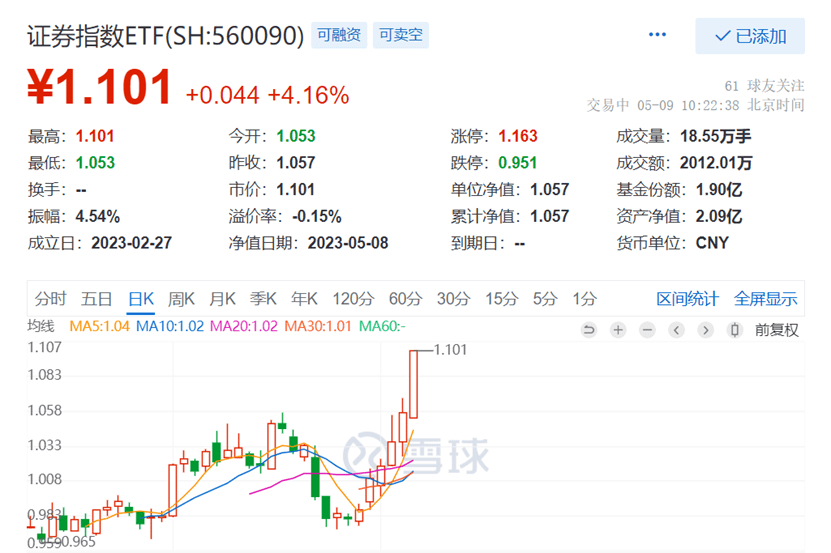Image resolution: width=831 pixels, height=553 pixels.
Task: Open the three-dot more options menu
Action: (x=657, y=35)
